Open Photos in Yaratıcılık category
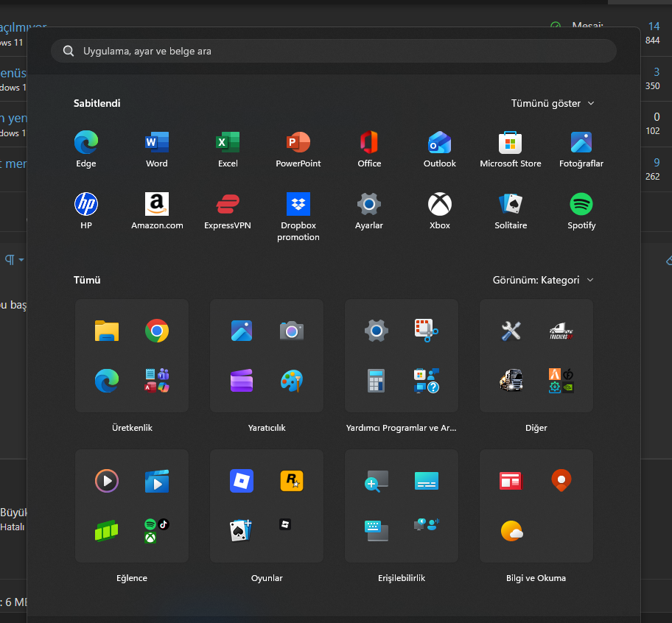Image resolution: width=672 pixels, height=623 pixels. [242, 331]
